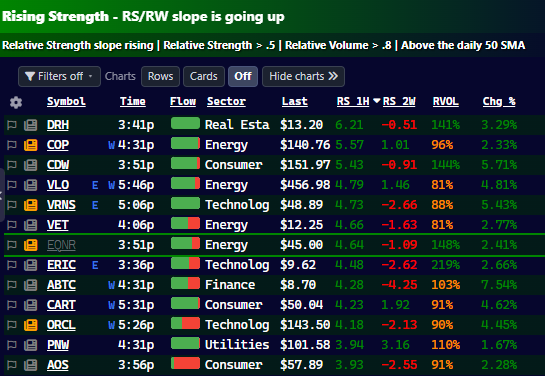Open the news icon for CDW
This screenshot has width=545, height=376.
[x=31, y=165]
